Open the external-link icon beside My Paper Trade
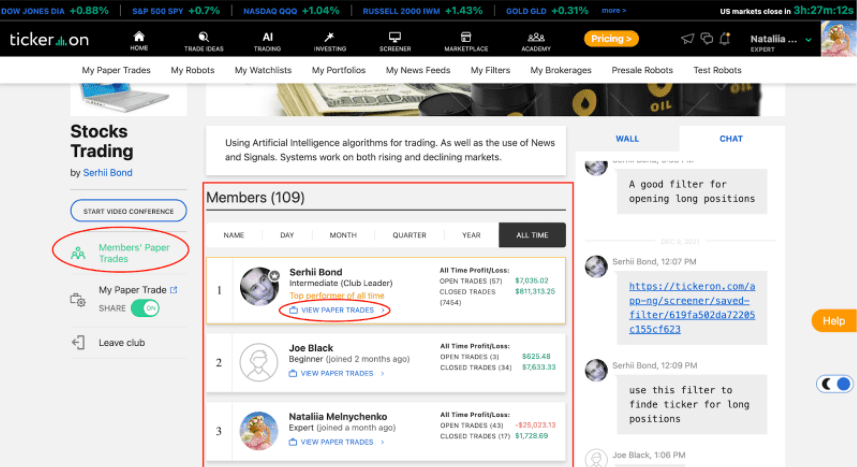The image size is (857, 467). click(x=174, y=290)
